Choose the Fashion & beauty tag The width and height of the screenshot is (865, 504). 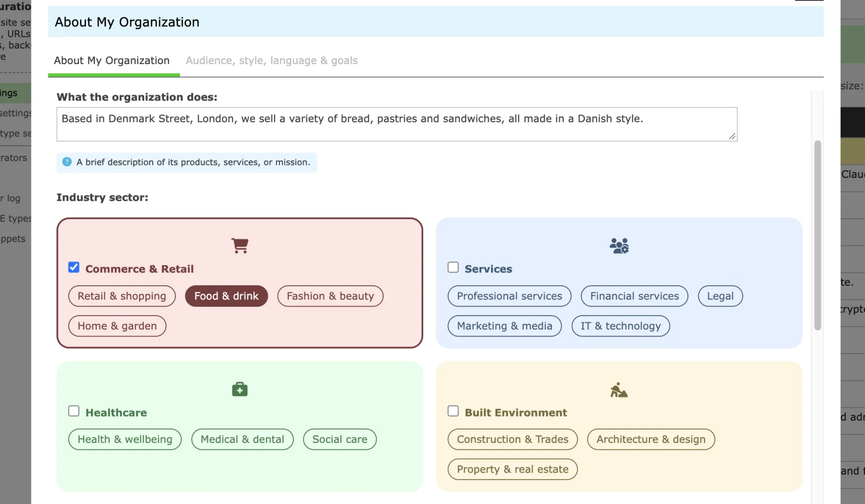(330, 296)
